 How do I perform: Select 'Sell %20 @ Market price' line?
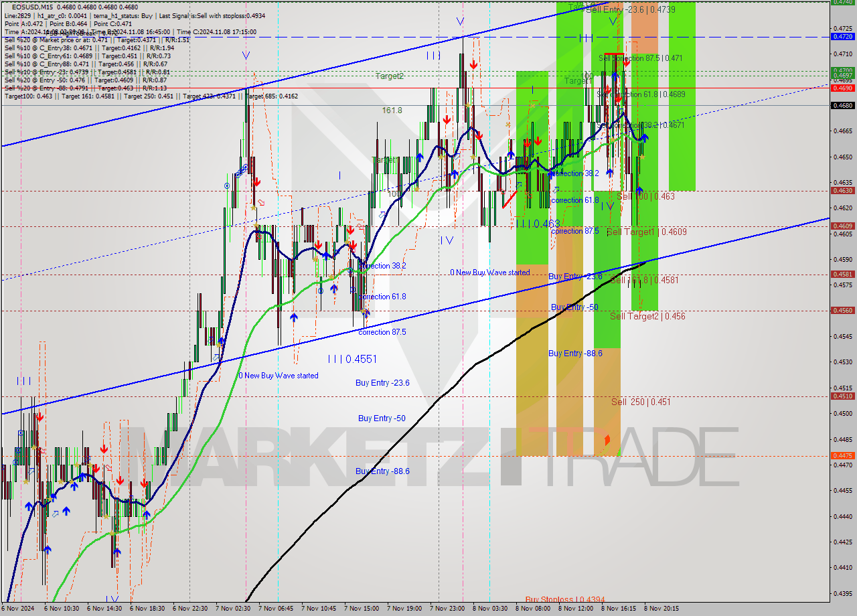point(96,40)
